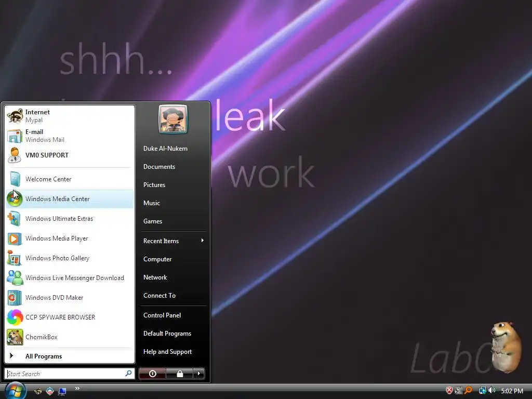Image resolution: width=532 pixels, height=399 pixels.
Task: Launch Mypal raccoon Quick Launch icon
Action: click(x=38, y=391)
